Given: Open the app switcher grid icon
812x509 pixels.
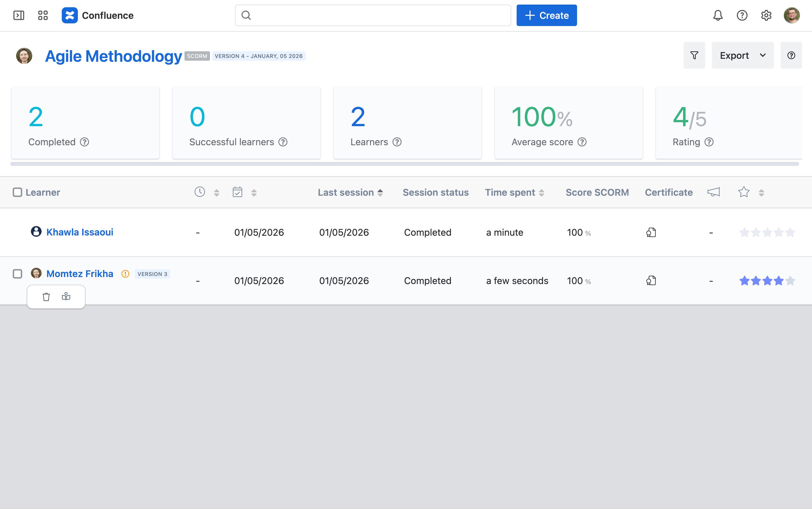Looking at the screenshot, I should point(43,16).
